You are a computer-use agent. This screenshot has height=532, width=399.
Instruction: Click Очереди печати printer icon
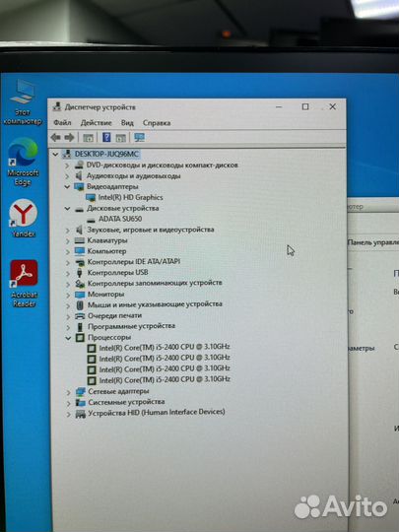tap(80, 316)
